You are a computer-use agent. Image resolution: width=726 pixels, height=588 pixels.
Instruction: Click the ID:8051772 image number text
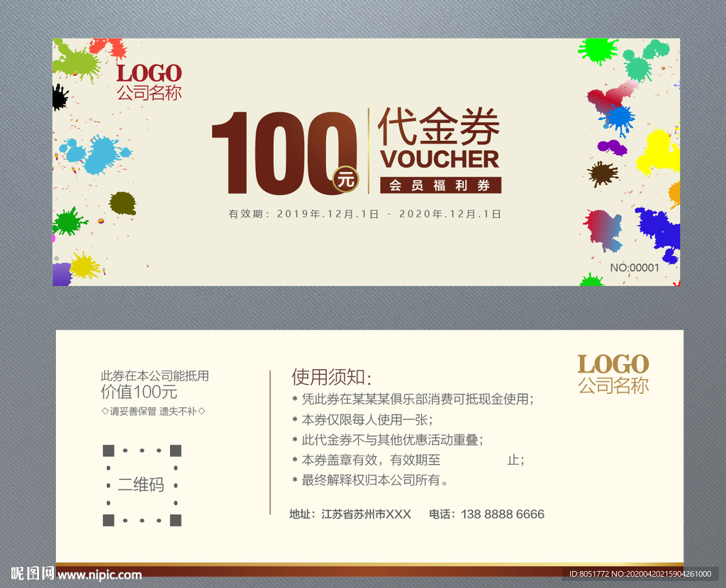coord(640,574)
